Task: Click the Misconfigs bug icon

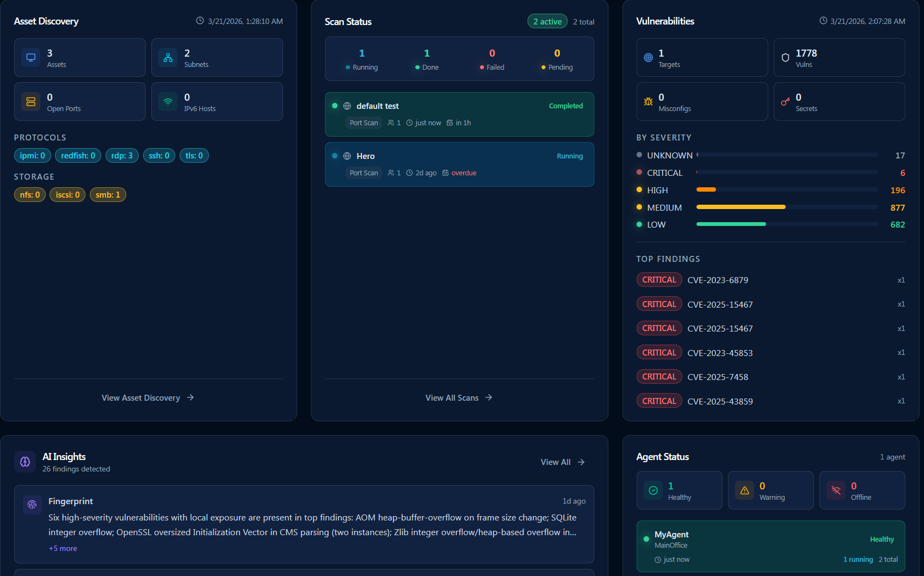Action: (648, 102)
